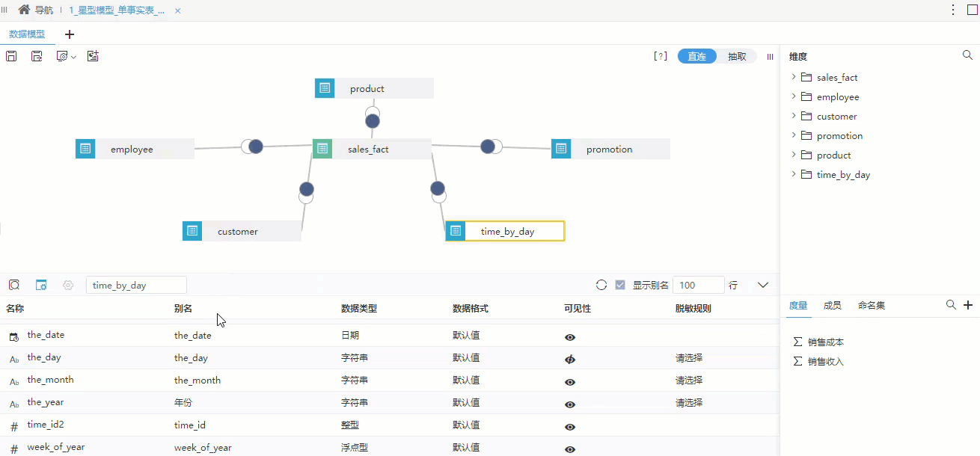The width and height of the screenshot is (980, 456).
Task: Add a new measure with plus icon
Action: pyautogui.click(x=968, y=305)
